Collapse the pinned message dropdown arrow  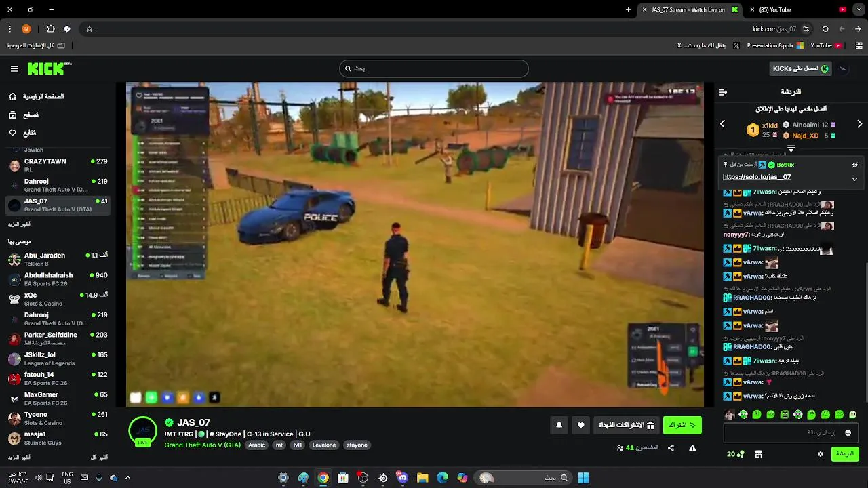[x=854, y=179]
